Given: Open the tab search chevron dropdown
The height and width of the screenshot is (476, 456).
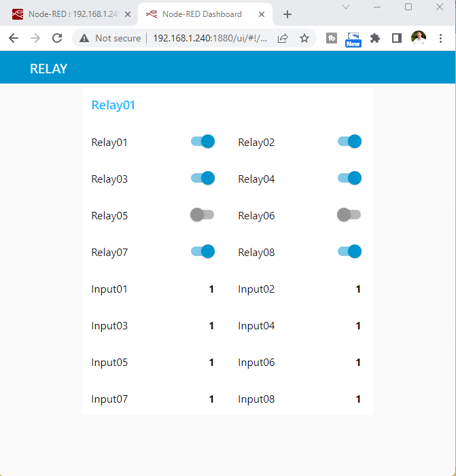Looking at the screenshot, I should coord(346,7).
